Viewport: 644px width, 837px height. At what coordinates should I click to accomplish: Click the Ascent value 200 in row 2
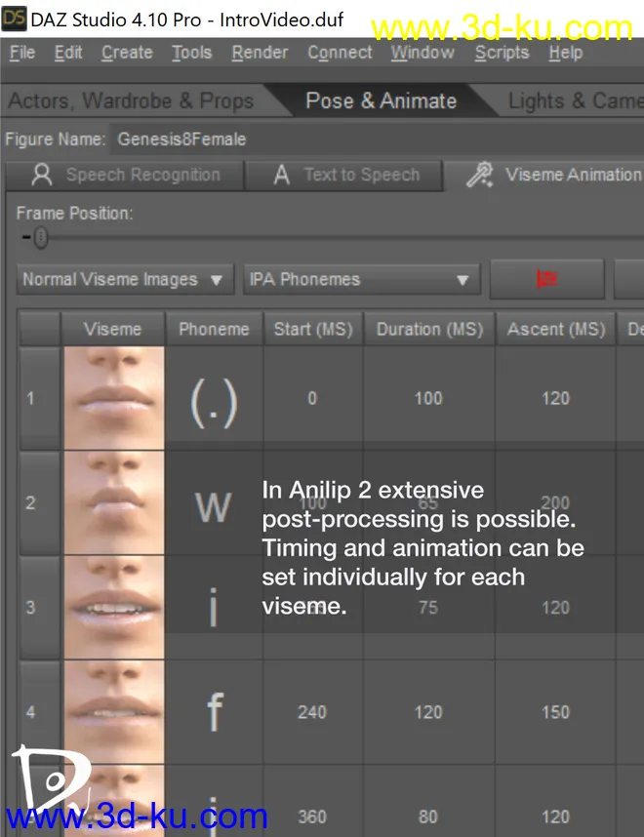point(555,502)
